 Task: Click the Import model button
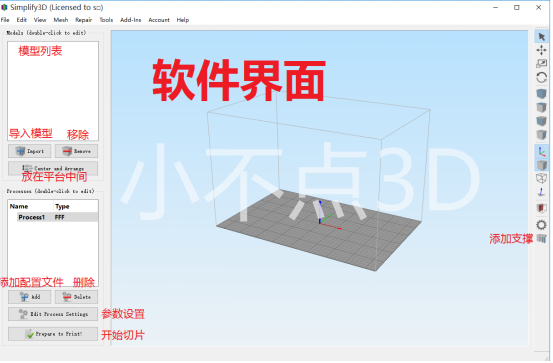click(x=30, y=152)
